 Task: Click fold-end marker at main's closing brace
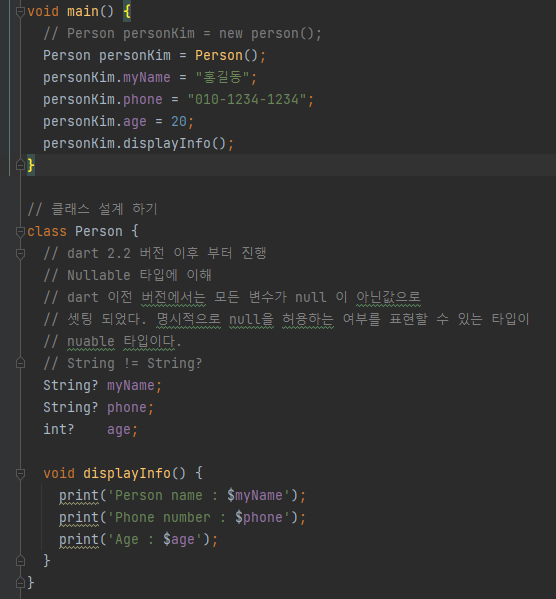point(20,165)
